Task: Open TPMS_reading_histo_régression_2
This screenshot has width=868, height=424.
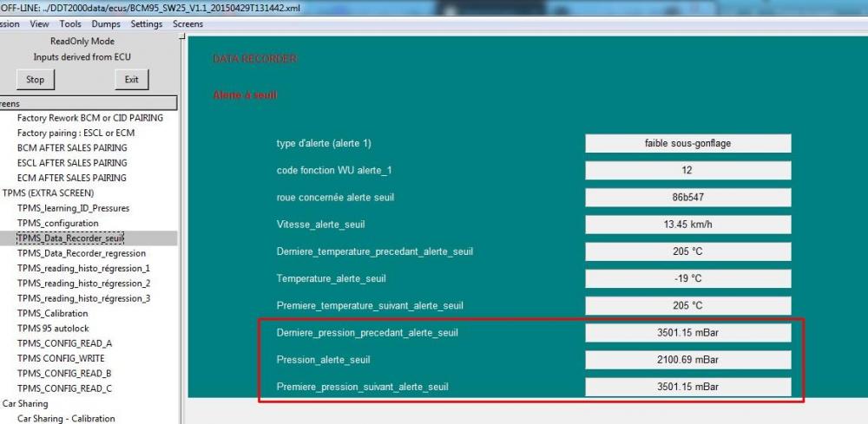Action: pyautogui.click(x=83, y=283)
